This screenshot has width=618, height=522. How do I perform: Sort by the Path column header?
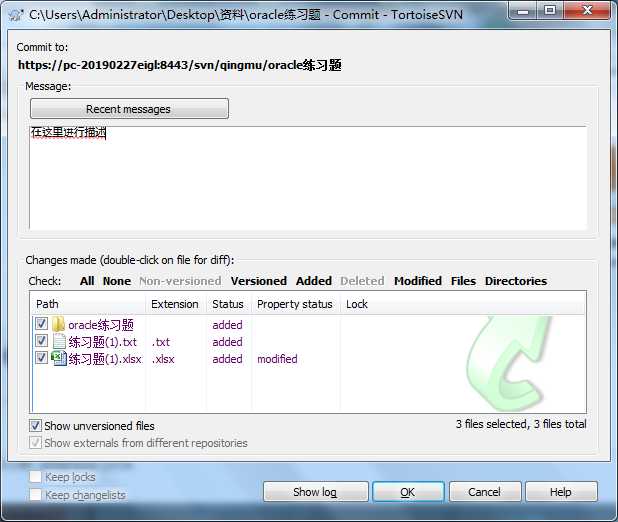[x=87, y=304]
